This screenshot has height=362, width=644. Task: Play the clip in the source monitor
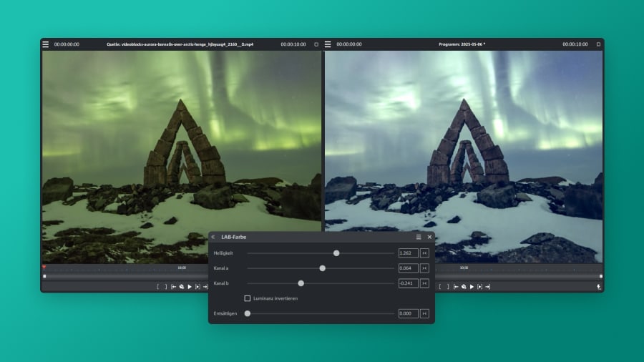pyautogui.click(x=190, y=287)
